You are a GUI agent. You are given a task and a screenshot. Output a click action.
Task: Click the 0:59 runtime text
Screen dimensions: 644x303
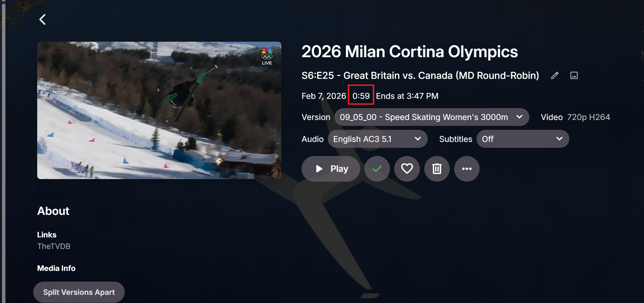(361, 96)
